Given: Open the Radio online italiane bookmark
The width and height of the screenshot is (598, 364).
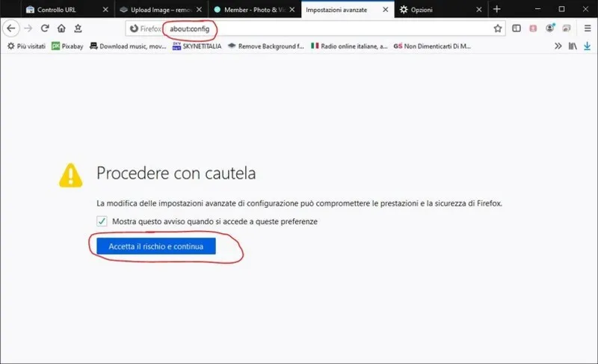Looking at the screenshot, I should (x=349, y=46).
